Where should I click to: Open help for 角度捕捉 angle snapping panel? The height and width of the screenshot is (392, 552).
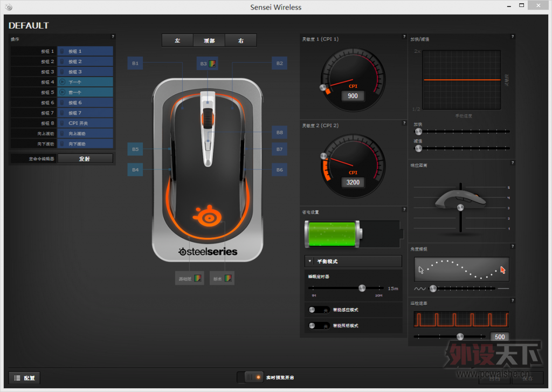click(513, 246)
